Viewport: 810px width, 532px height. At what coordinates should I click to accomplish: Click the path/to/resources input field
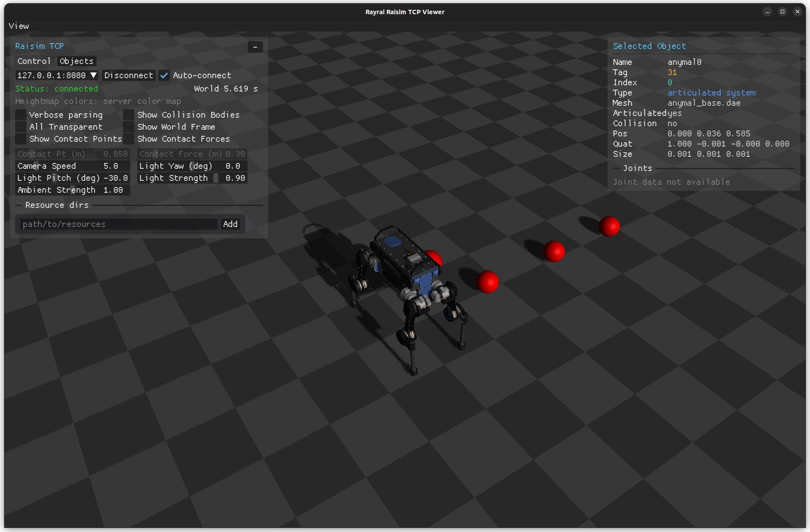pos(118,224)
